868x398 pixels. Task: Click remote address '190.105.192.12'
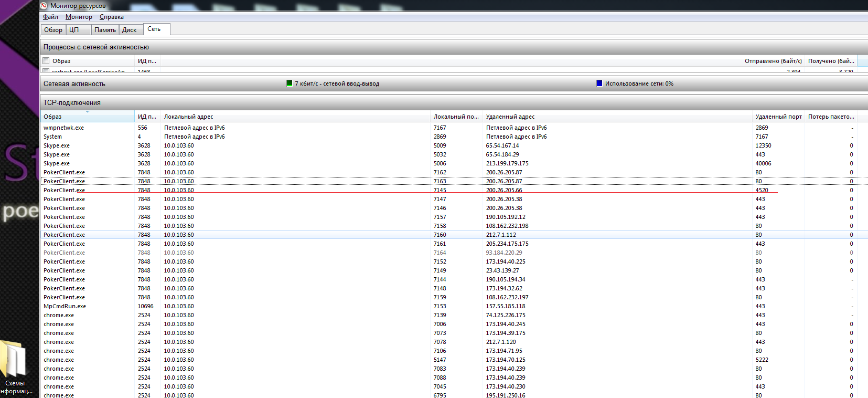(x=506, y=217)
